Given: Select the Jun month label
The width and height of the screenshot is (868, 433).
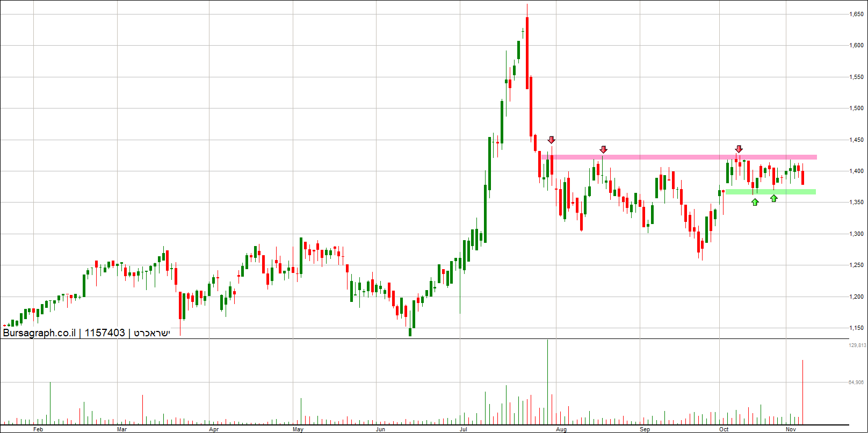Looking at the screenshot, I should [381, 429].
